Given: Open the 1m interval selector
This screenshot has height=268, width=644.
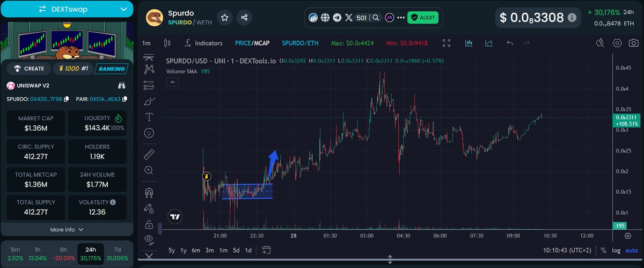Looking at the screenshot, I should (147, 43).
